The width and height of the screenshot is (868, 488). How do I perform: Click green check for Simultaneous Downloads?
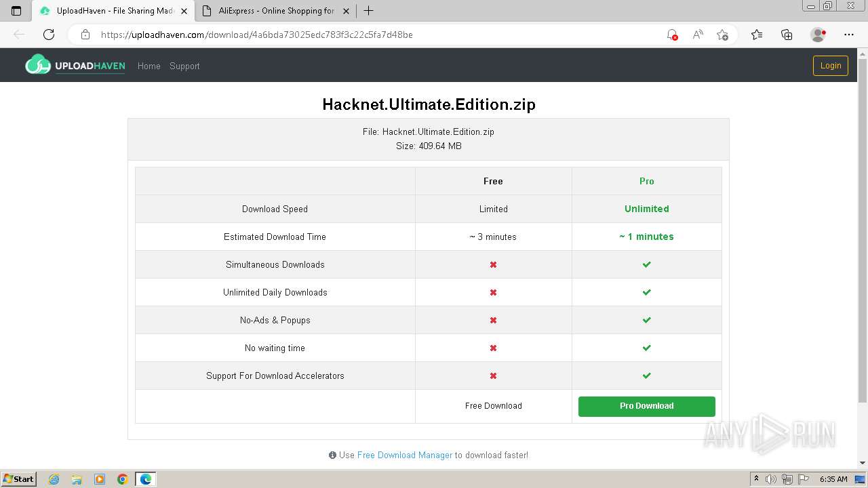(x=646, y=264)
